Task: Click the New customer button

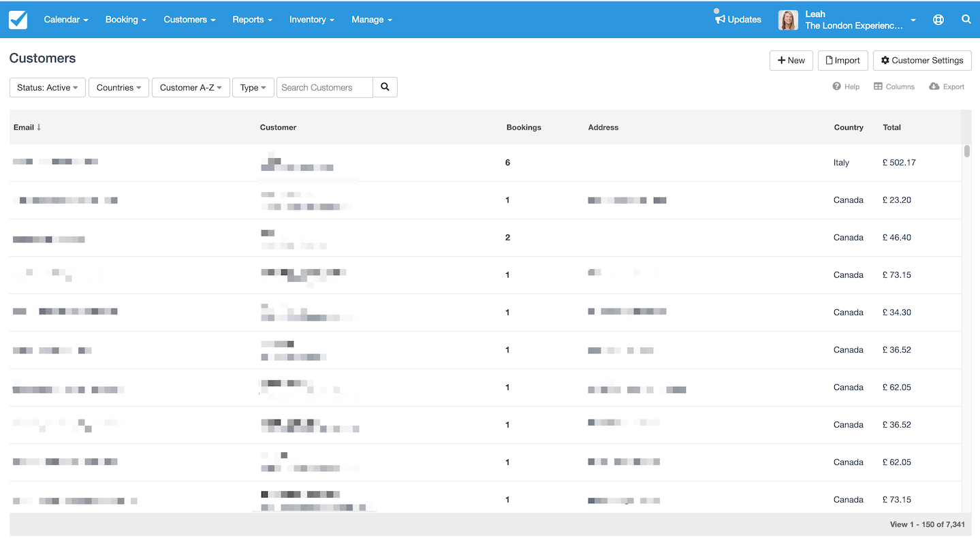Action: 791,60
